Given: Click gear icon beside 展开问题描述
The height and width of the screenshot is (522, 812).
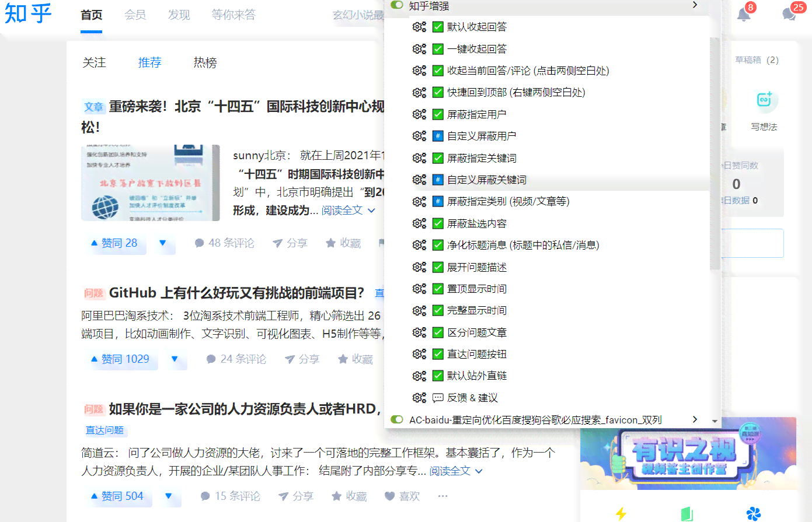Looking at the screenshot, I should click(x=419, y=267).
